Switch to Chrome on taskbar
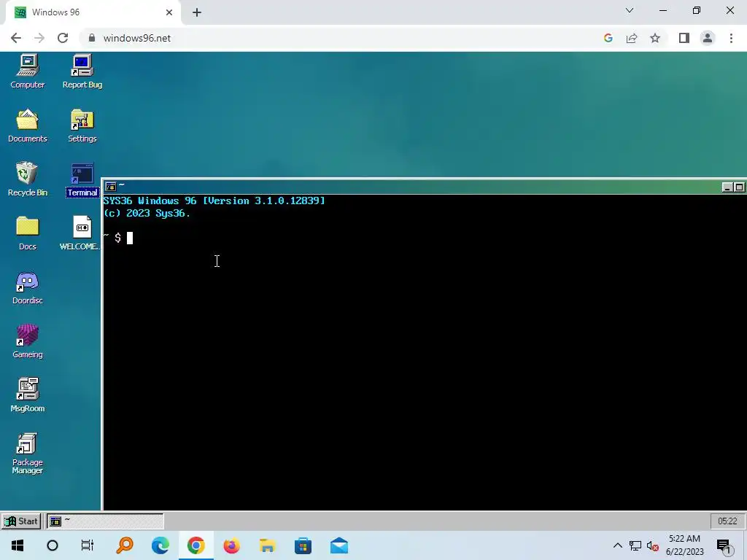The height and width of the screenshot is (560, 747). (x=196, y=545)
